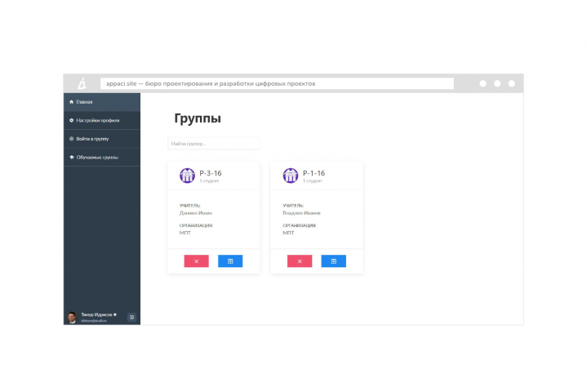Click the red X button on the Р-1-16 card
Image resolution: width=587 pixels, height=392 pixels.
coord(300,261)
